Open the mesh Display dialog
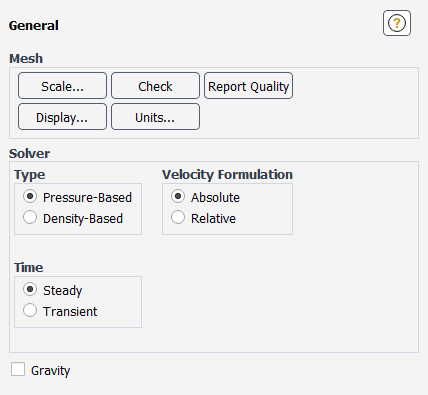Image resolution: width=428 pixels, height=395 pixels. click(62, 117)
